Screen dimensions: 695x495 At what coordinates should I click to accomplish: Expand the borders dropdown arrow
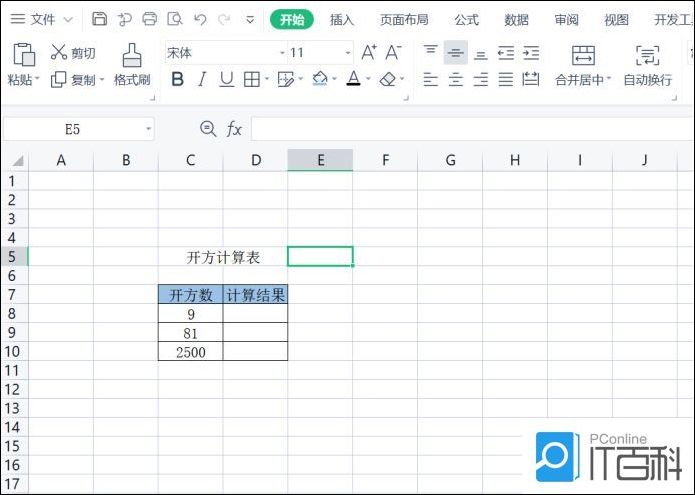(267, 79)
